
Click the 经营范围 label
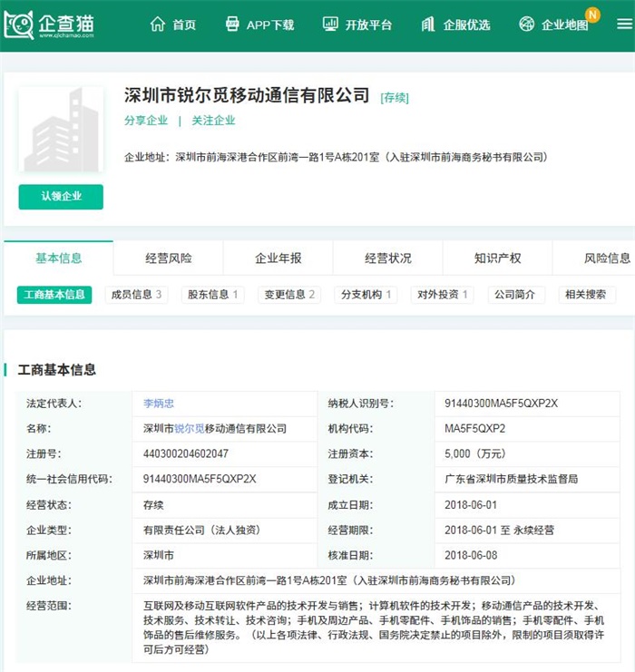[x=48, y=606]
